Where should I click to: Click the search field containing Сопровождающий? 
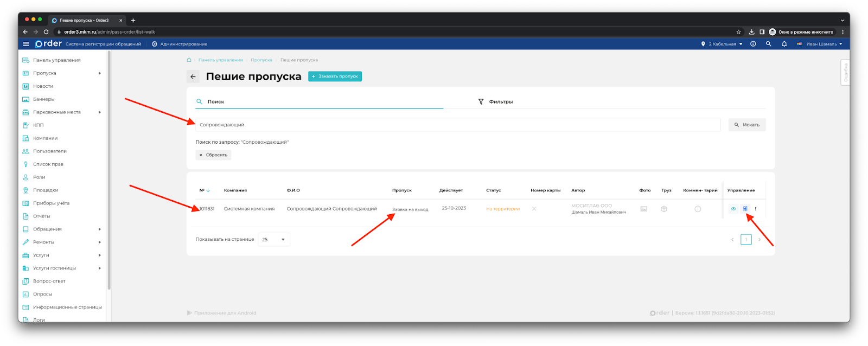pos(457,125)
